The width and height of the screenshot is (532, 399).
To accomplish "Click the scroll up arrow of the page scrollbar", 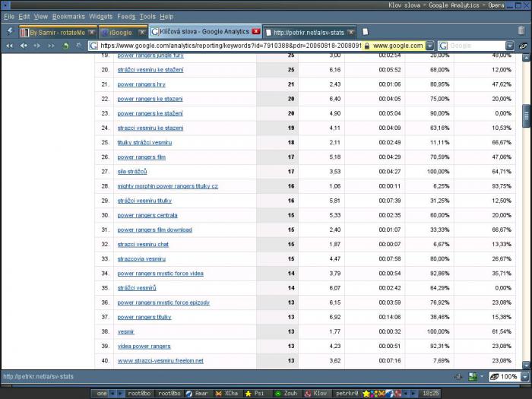I will 526,58.
